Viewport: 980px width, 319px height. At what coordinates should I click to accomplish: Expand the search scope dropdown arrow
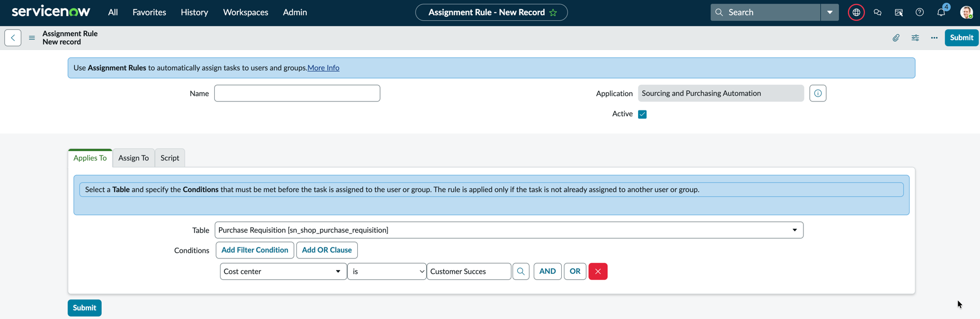[830, 12]
